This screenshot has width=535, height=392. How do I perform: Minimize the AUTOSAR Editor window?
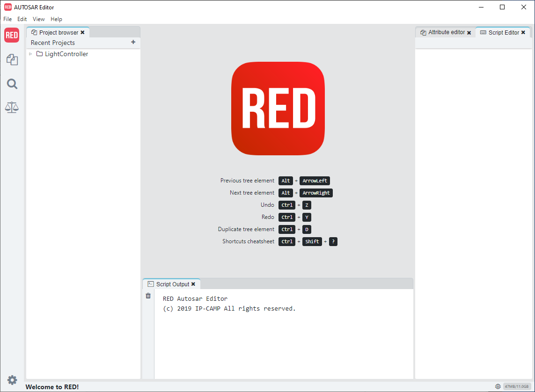coord(481,7)
